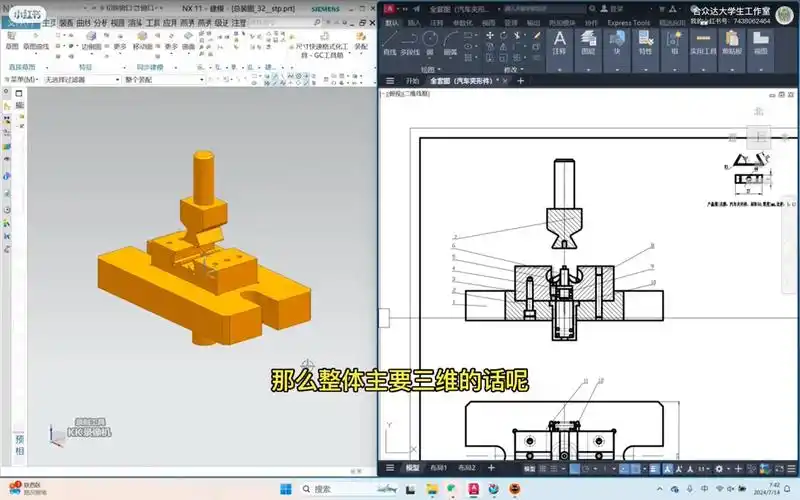Expand the Draw (绘图) panel in AutoCAD
This screenshot has width=800, height=500.
[x=431, y=69]
